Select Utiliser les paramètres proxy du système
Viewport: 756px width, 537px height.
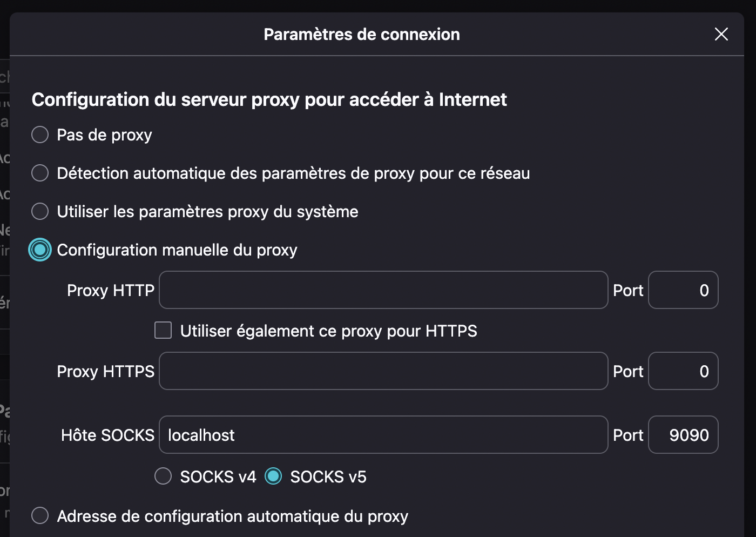click(40, 211)
